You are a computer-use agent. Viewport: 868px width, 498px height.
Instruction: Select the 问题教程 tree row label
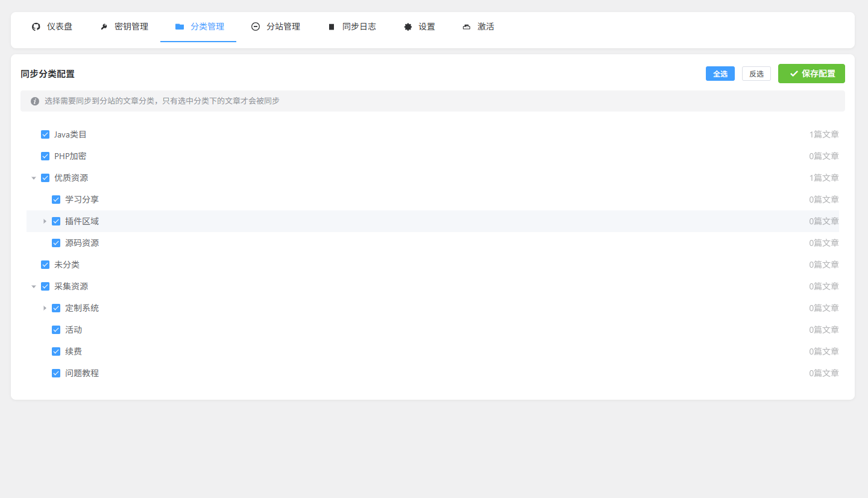pos(82,373)
